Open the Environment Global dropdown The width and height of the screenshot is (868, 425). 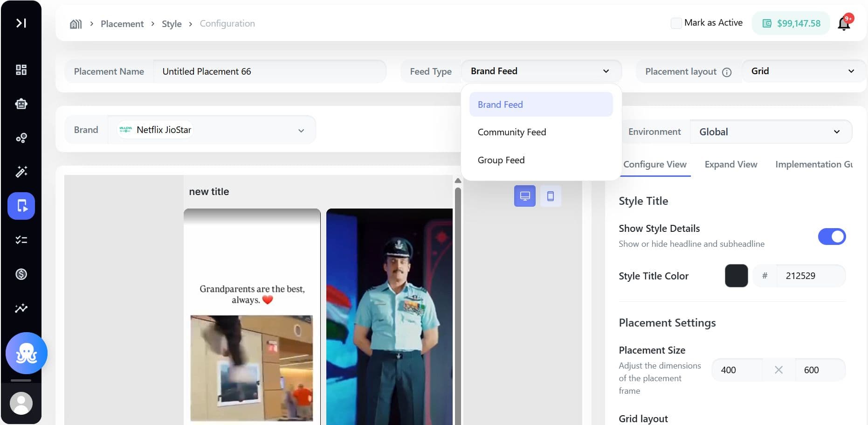[771, 132]
